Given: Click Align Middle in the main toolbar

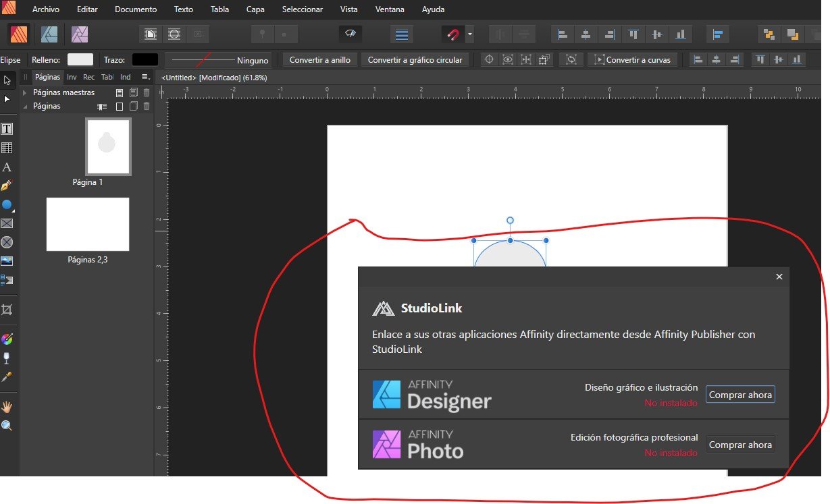Looking at the screenshot, I should pyautogui.click(x=657, y=34).
